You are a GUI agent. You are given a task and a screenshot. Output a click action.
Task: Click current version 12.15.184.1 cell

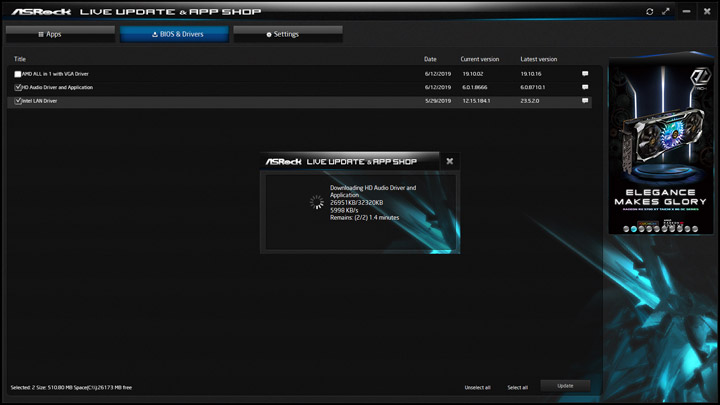click(476, 101)
